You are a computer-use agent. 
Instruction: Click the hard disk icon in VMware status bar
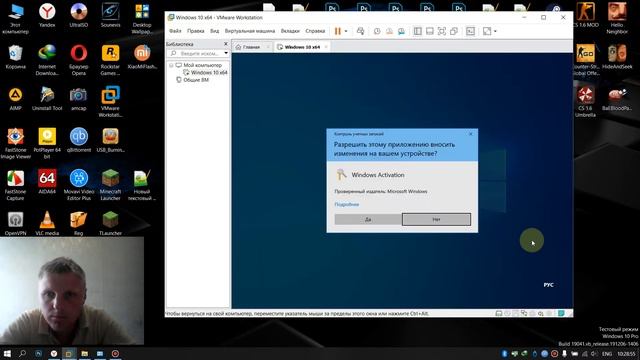coord(499,313)
